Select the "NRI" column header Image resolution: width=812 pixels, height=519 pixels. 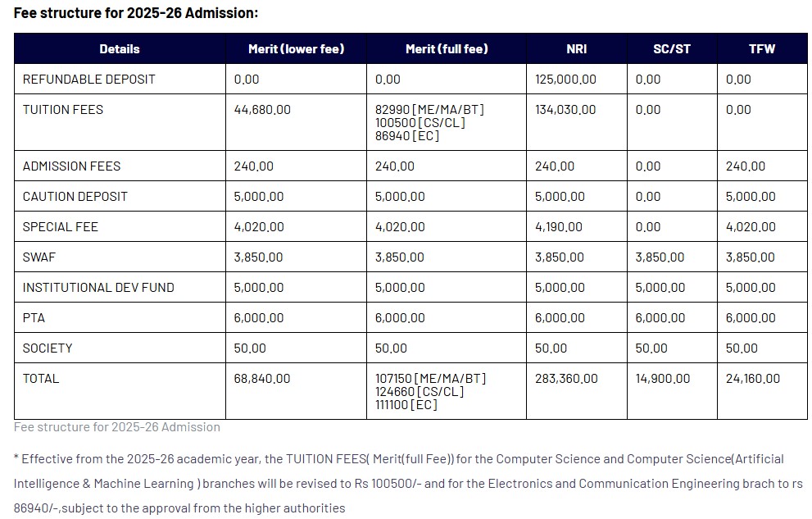click(x=576, y=49)
